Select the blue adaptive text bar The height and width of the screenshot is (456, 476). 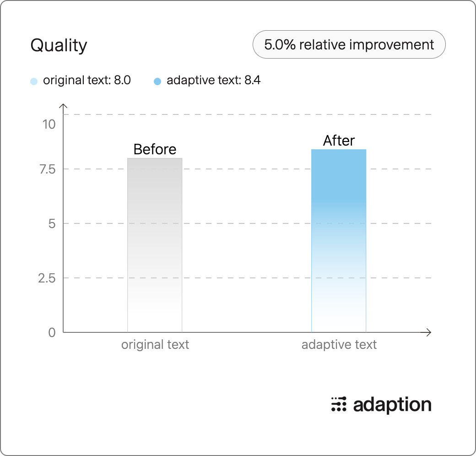click(339, 241)
